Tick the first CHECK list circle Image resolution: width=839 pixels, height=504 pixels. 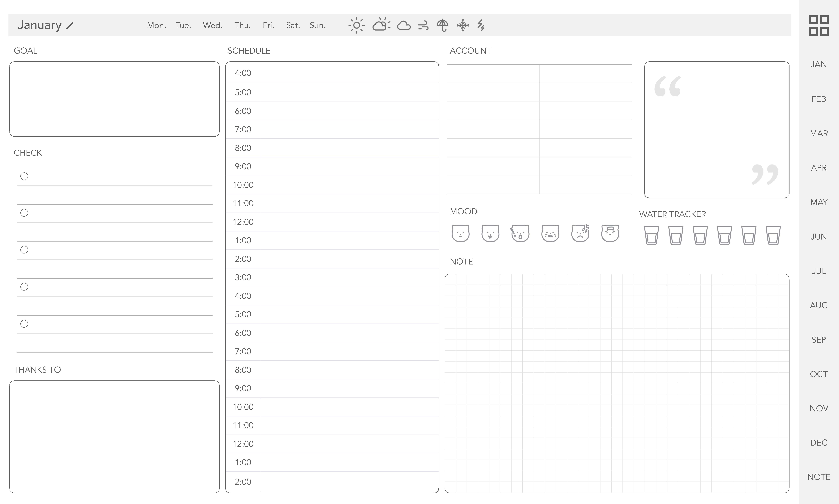[x=24, y=176]
